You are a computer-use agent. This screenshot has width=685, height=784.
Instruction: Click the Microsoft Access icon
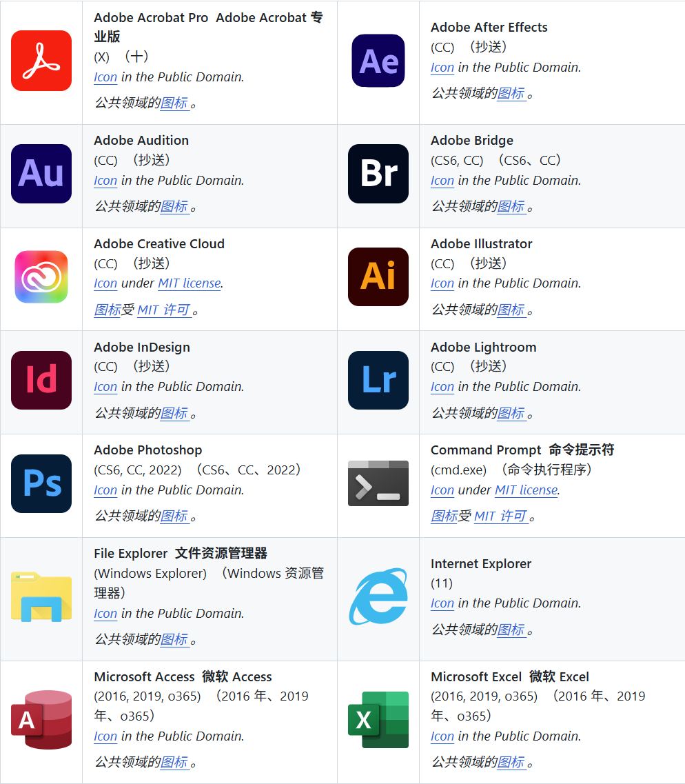tap(41, 720)
